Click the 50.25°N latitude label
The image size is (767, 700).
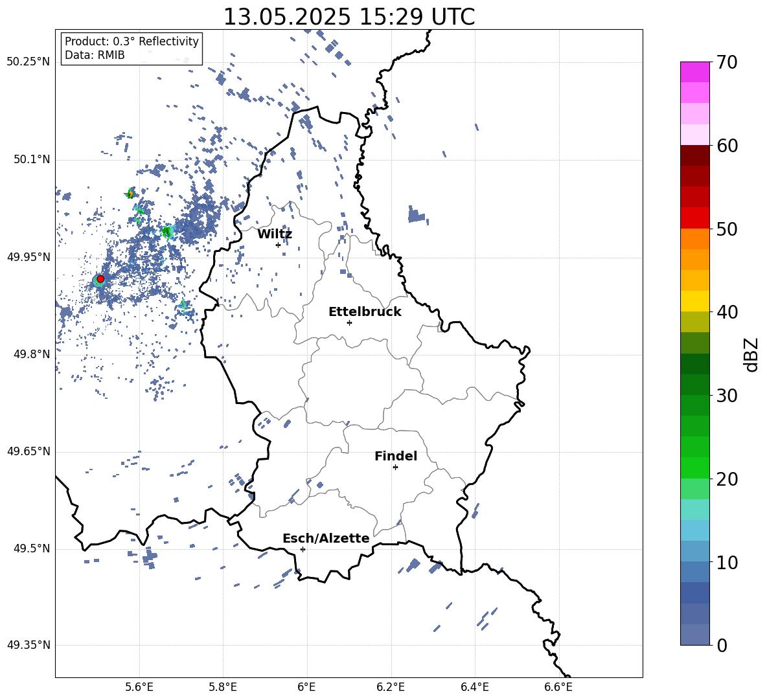pos(29,62)
